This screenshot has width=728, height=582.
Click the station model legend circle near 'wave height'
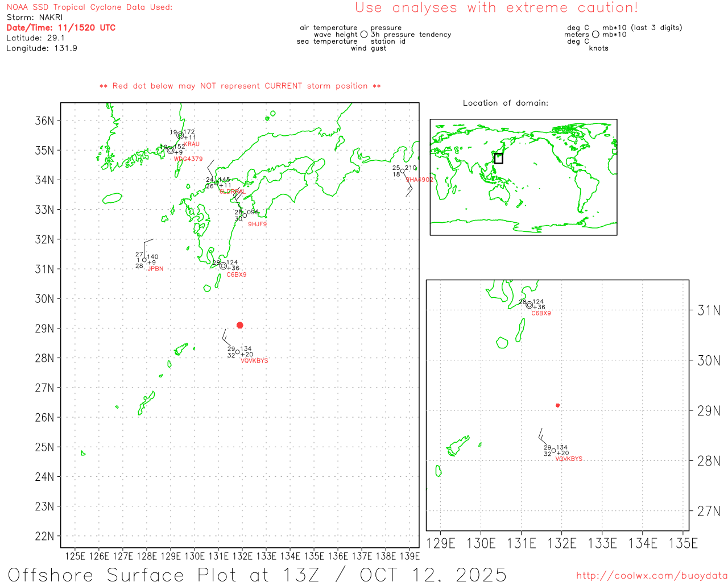(364, 35)
